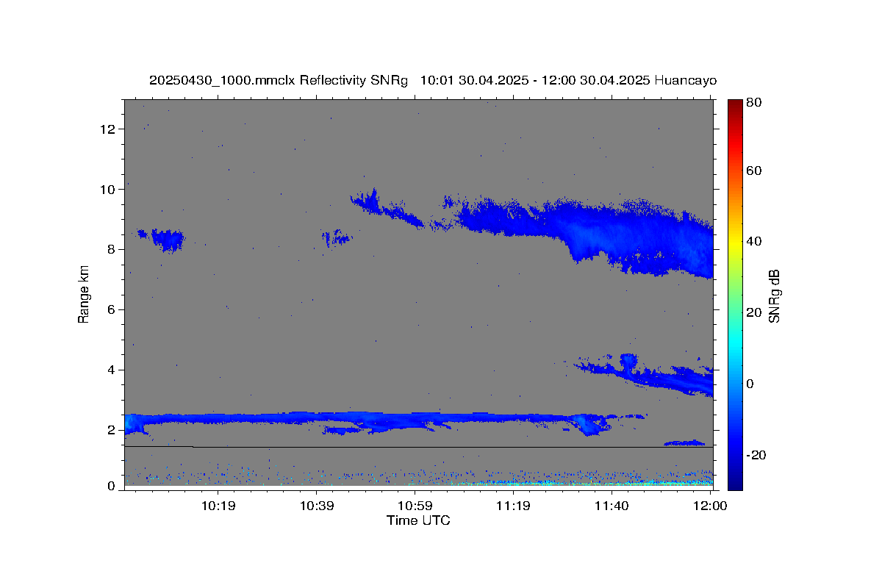This screenshot has height=588, width=882.
Task: Click the dark blue bottom of the colorbar
Action: click(735, 481)
